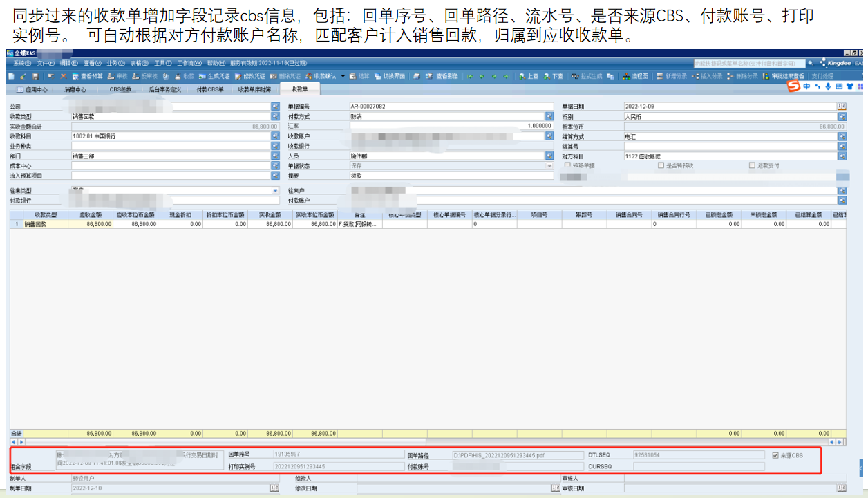Open lookup button for 对方科目 field
The width and height of the screenshot is (868, 498).
click(842, 156)
